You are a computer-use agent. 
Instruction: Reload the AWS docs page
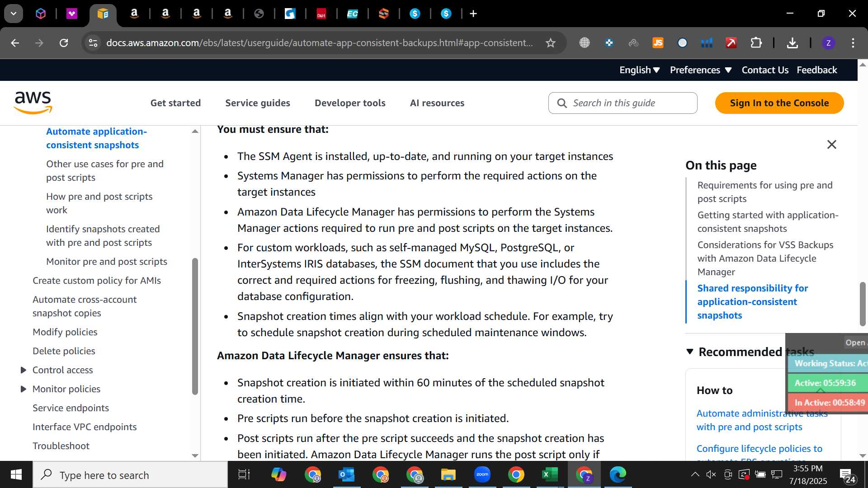(x=64, y=43)
